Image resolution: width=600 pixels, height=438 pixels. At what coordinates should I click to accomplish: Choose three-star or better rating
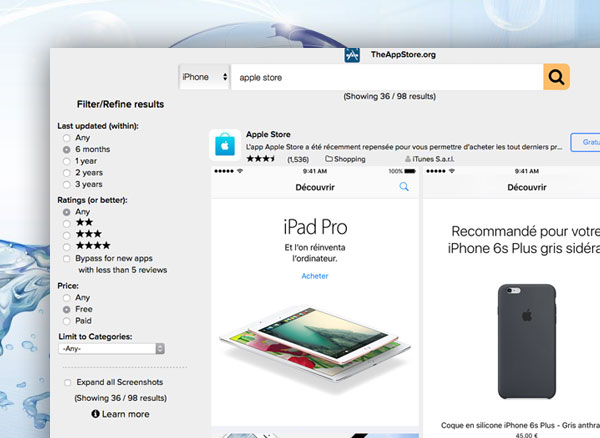coord(67,235)
